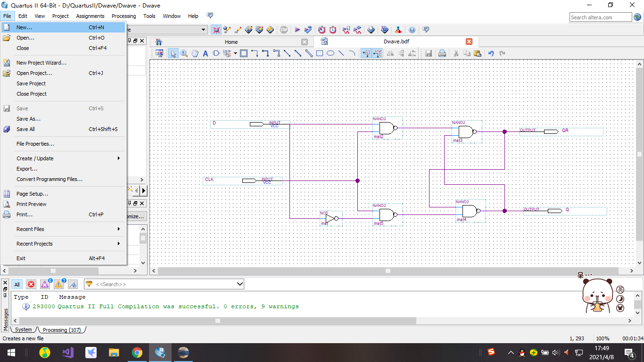644x362 pixels.
Task: Click the Search altera.com input field
Action: pos(601,16)
